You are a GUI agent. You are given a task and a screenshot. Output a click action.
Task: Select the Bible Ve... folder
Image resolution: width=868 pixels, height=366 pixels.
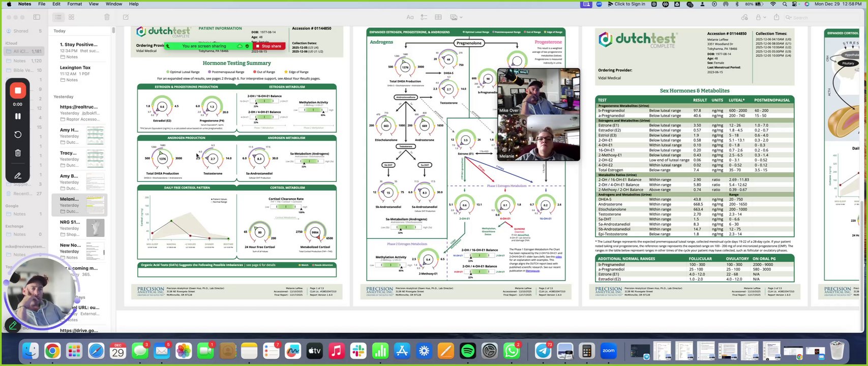click(x=24, y=70)
